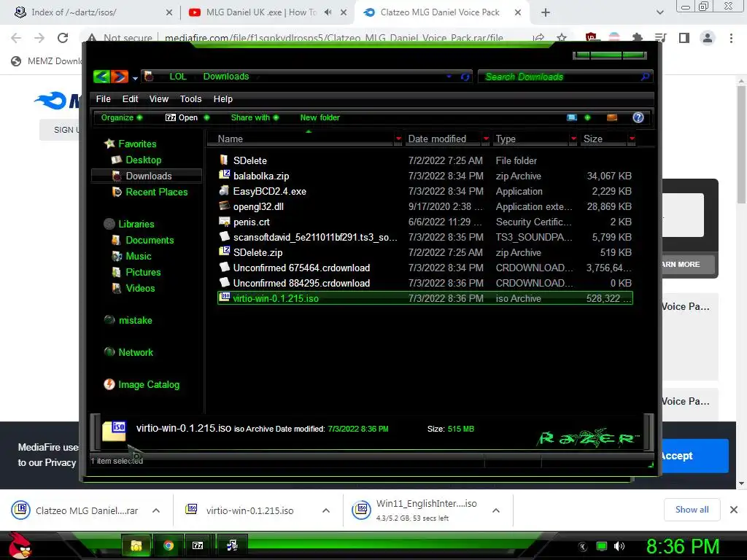Open Chrome from the taskbar

click(169, 545)
